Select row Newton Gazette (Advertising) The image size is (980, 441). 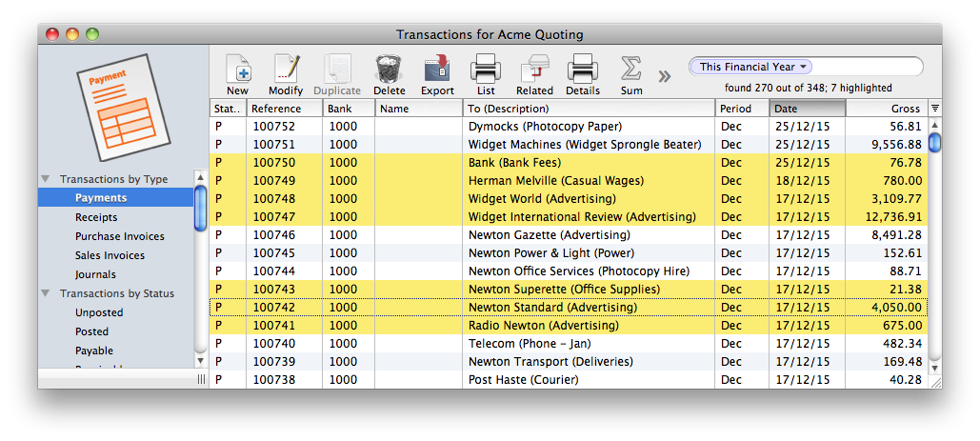[x=569, y=235]
